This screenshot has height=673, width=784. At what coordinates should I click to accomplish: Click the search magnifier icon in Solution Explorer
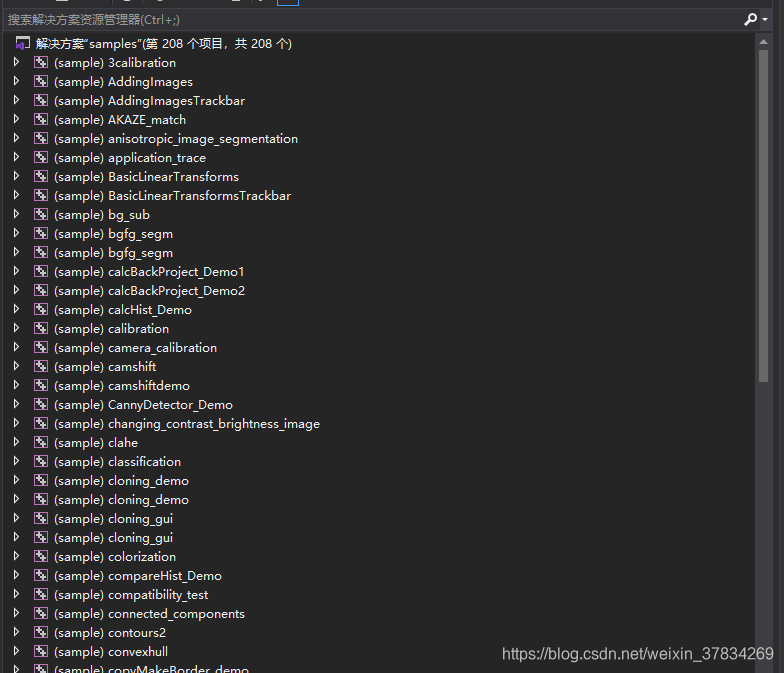click(x=750, y=20)
